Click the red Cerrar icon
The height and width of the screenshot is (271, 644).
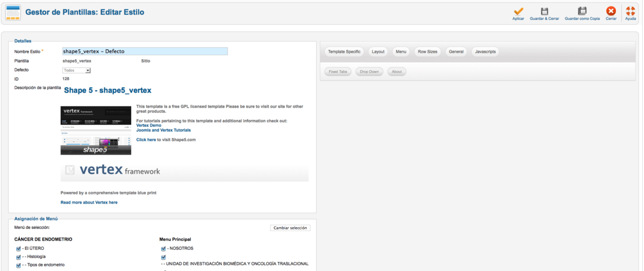coord(611,11)
